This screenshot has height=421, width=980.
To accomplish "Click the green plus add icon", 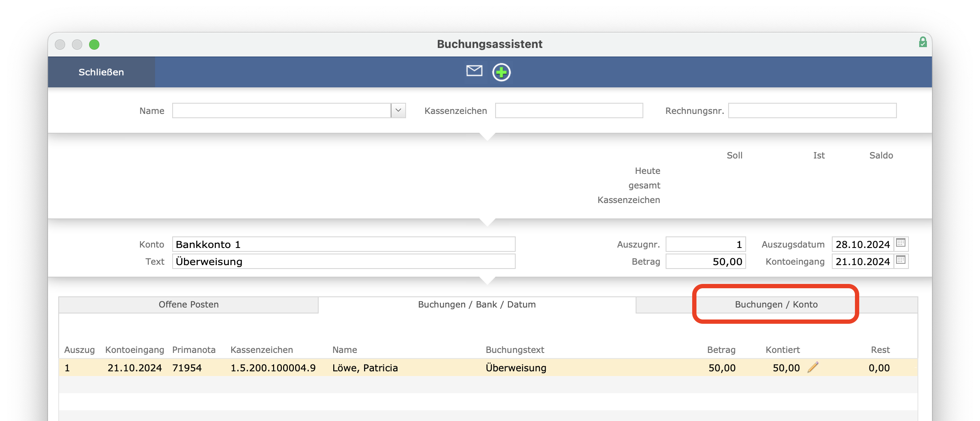I will tap(501, 72).
